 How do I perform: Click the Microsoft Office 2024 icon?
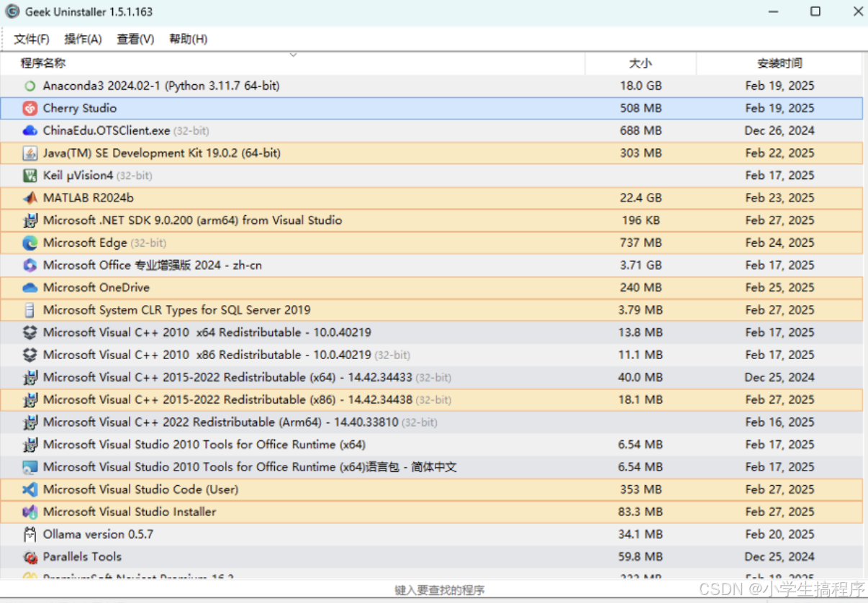tap(30, 265)
